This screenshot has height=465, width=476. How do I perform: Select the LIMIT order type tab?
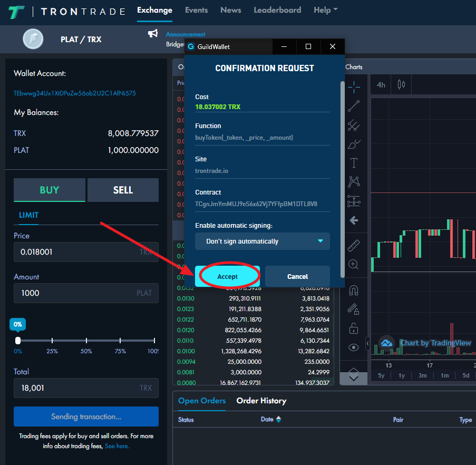coord(28,215)
